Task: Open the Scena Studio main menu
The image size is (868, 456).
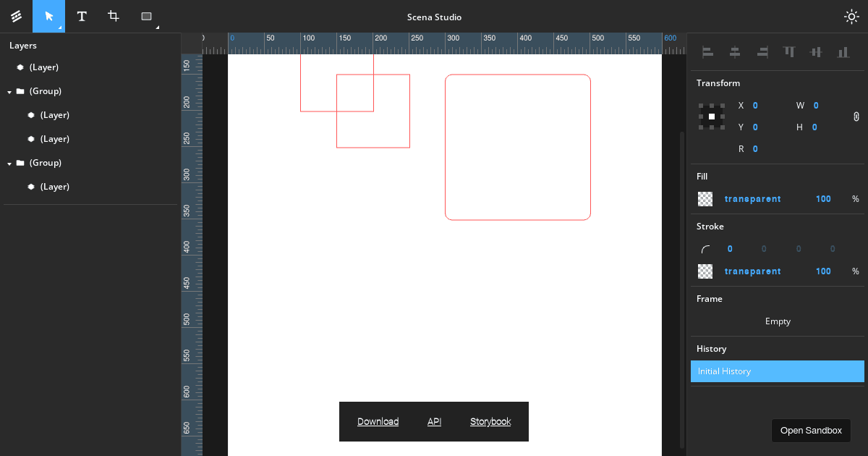Action: [x=15, y=16]
